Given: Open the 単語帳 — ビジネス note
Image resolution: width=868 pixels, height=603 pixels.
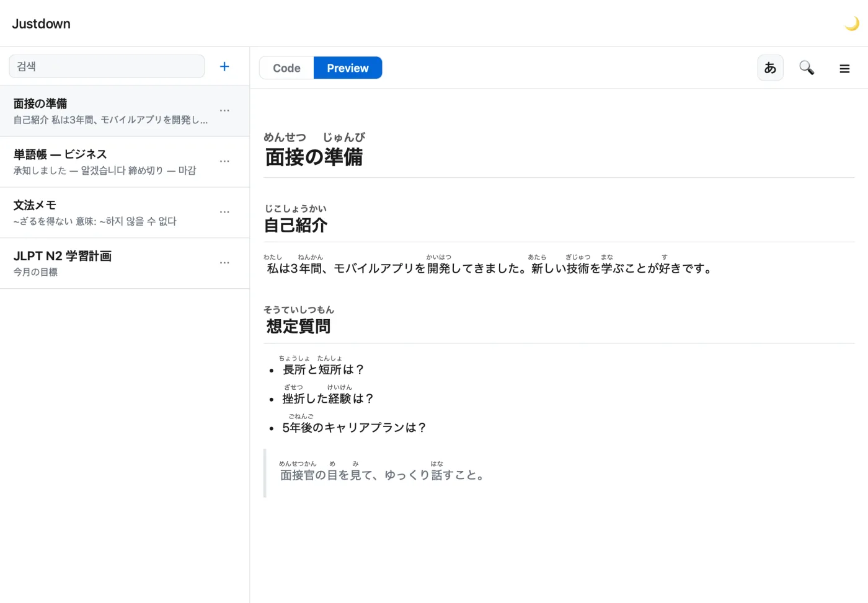Looking at the screenshot, I should click(x=125, y=162).
